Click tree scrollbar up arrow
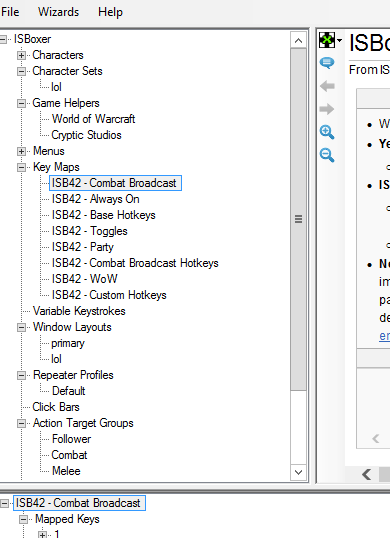This screenshot has height=538, width=390. [x=298, y=40]
